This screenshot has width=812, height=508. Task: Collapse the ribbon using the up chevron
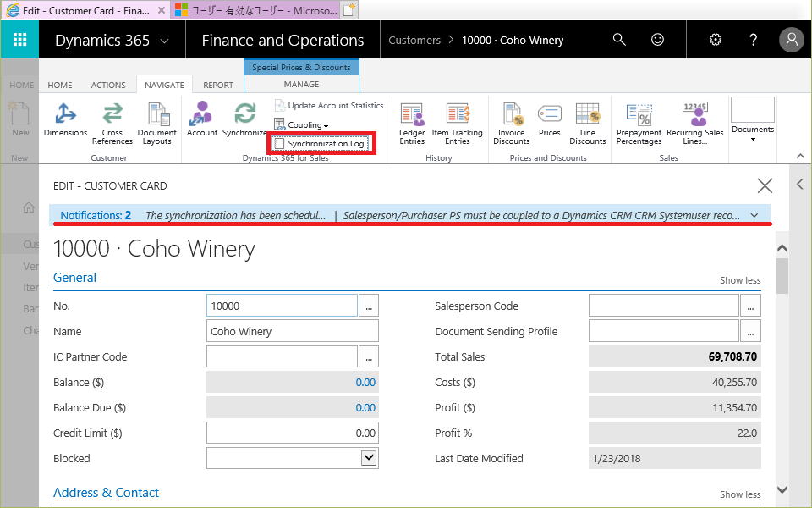point(801,156)
